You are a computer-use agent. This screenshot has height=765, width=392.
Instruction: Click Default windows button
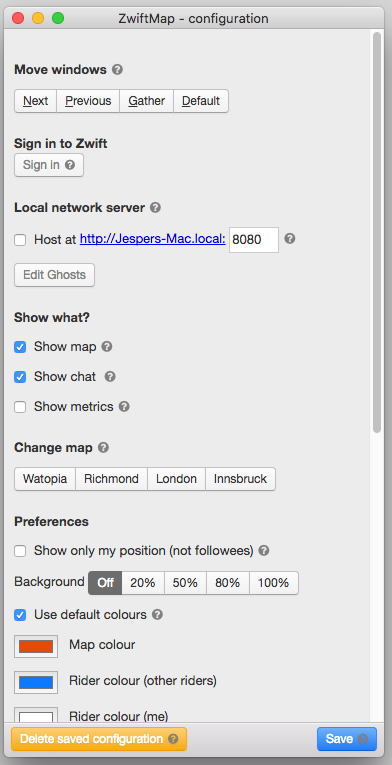[201, 101]
